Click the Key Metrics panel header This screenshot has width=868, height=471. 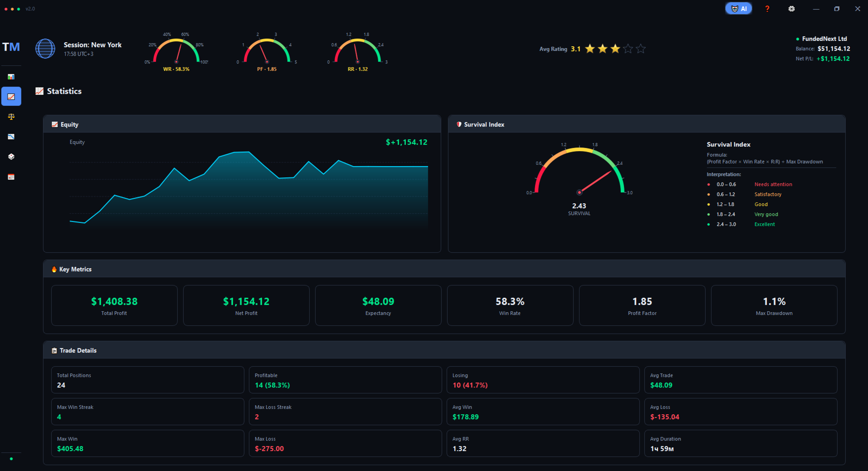(444, 269)
